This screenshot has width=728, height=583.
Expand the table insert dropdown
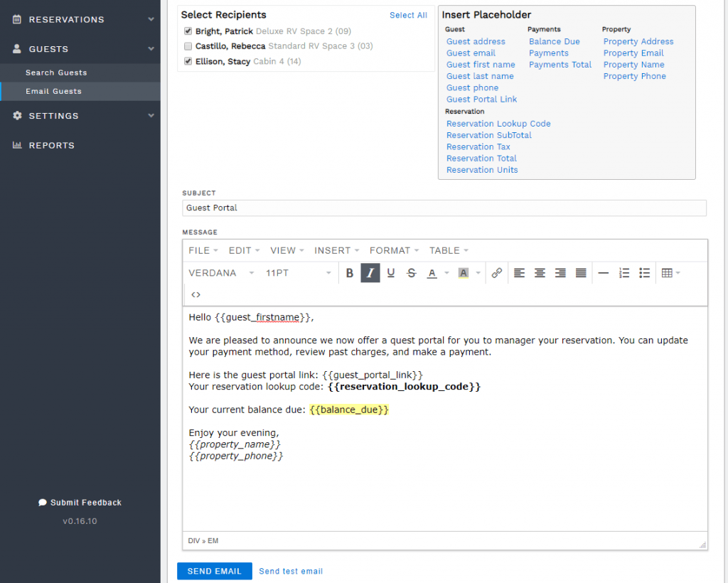(x=677, y=272)
